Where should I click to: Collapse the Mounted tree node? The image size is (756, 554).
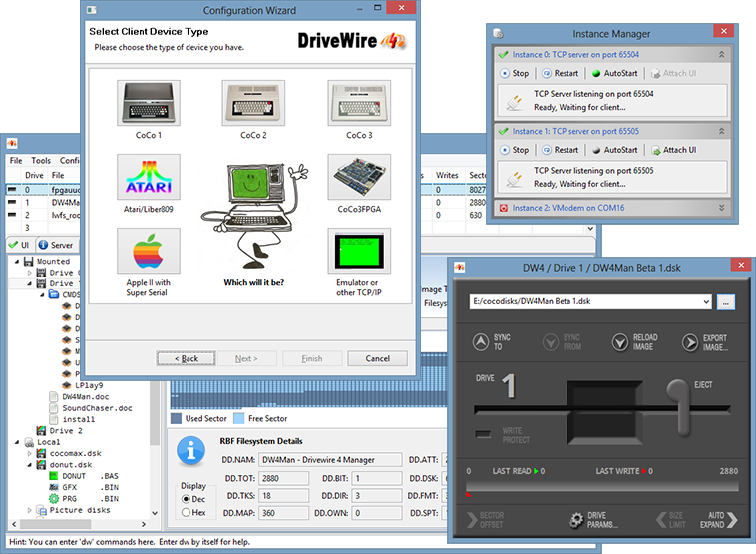point(17,262)
